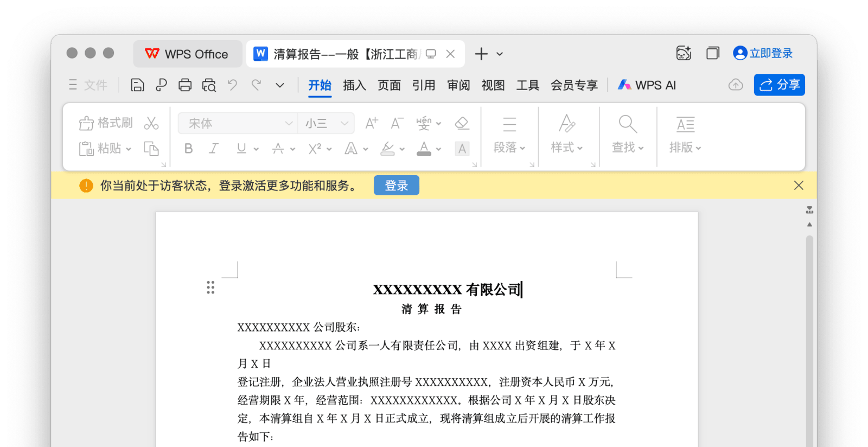Click the scroll up arrow
This screenshot has width=868, height=447.
click(809, 225)
